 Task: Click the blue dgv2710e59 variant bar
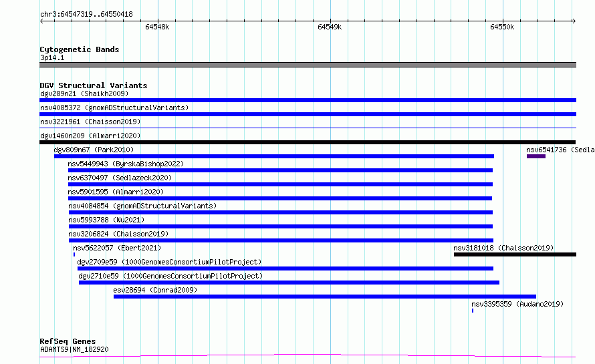point(289,283)
